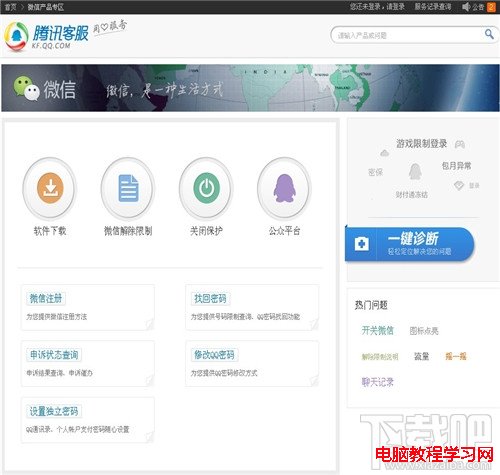Open 微信产品专区 breadcrumb link
Viewport: 500px width, 475px height.
(46, 7)
